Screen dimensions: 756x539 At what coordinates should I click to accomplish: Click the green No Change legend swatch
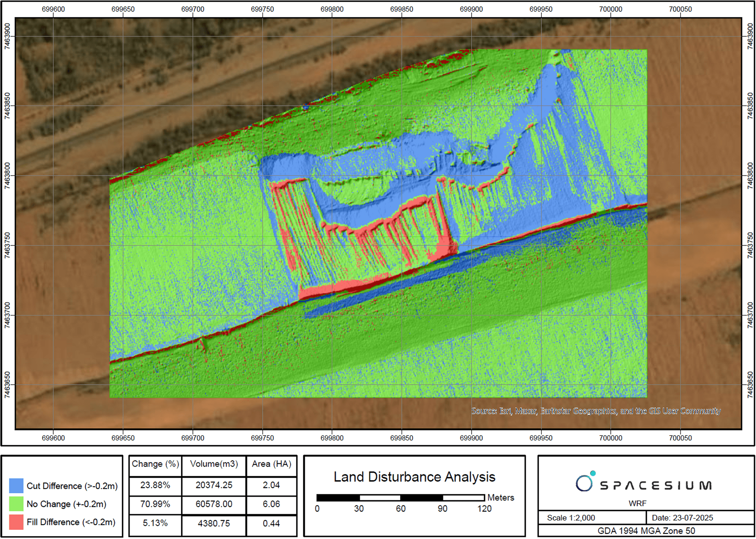tap(17, 504)
